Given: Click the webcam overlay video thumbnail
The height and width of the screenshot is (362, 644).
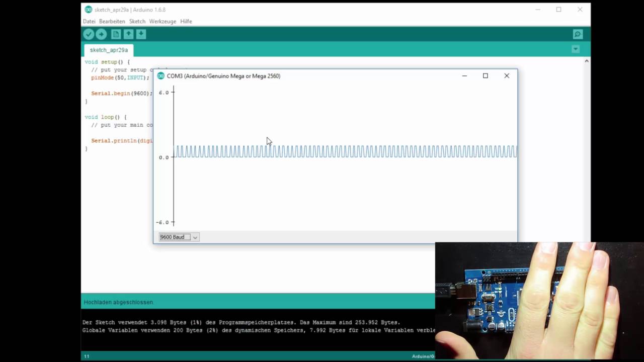Looking at the screenshot, I should click(x=539, y=302).
